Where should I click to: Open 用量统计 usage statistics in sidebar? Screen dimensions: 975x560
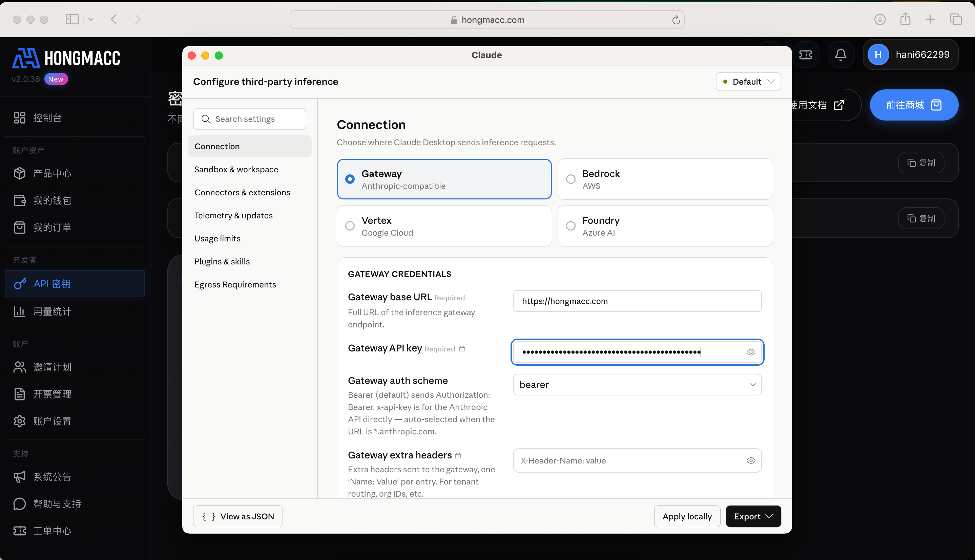pos(75,311)
